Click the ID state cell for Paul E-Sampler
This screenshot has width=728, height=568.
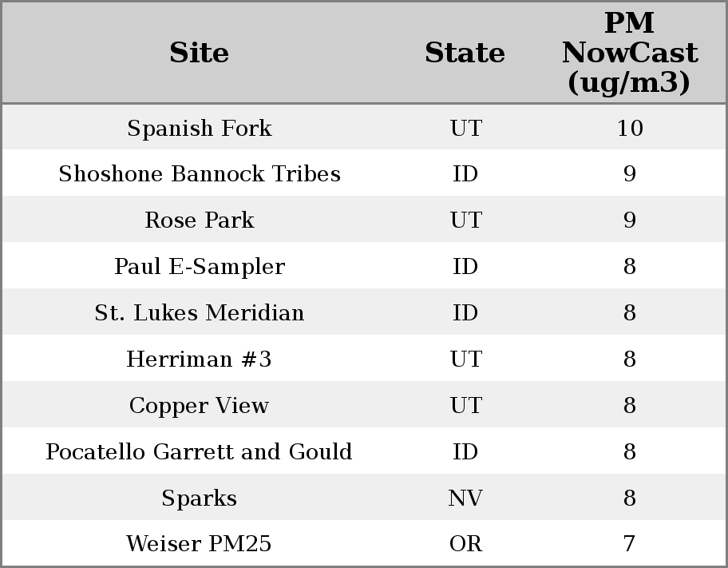465,266
